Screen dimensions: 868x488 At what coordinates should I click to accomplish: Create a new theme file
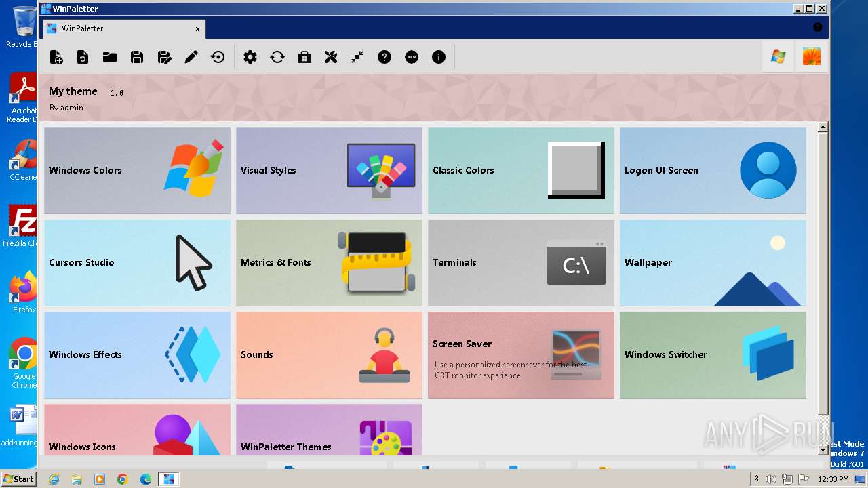(56, 58)
